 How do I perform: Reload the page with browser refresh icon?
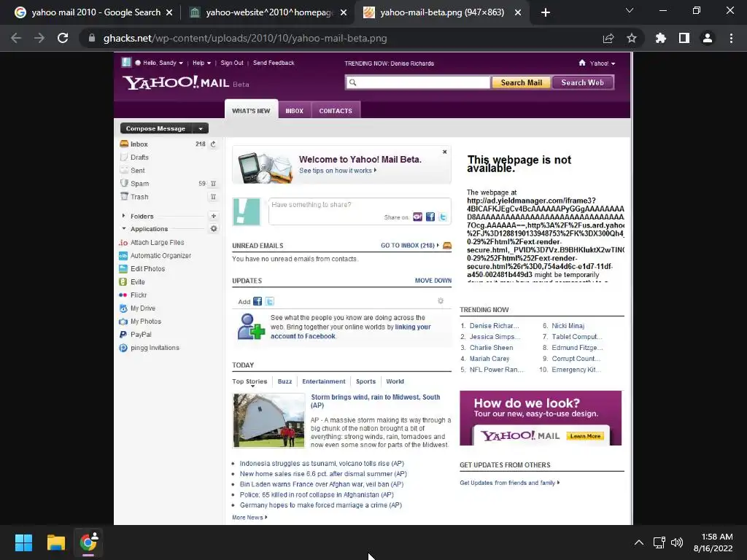pyautogui.click(x=63, y=38)
